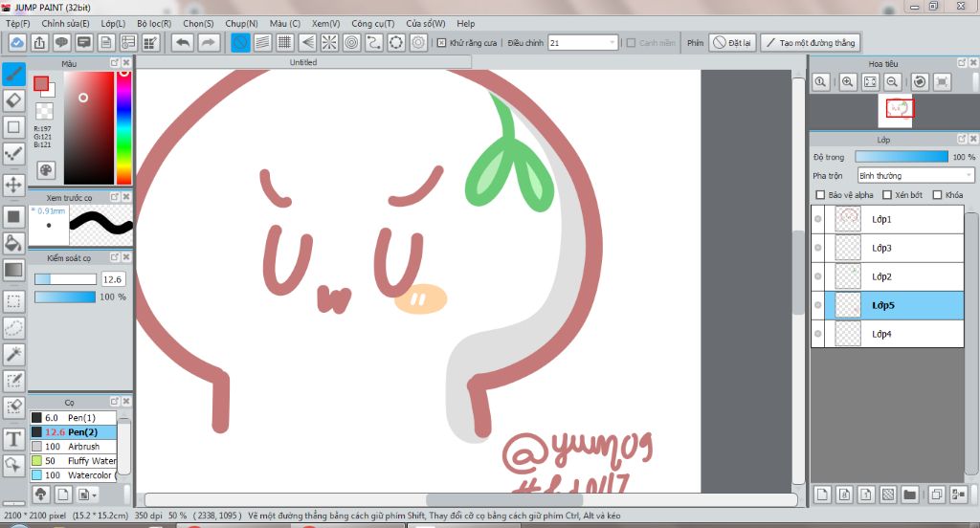Click the Độ trong opacity slider
Image resolution: width=980 pixels, height=528 pixels.
902,157
